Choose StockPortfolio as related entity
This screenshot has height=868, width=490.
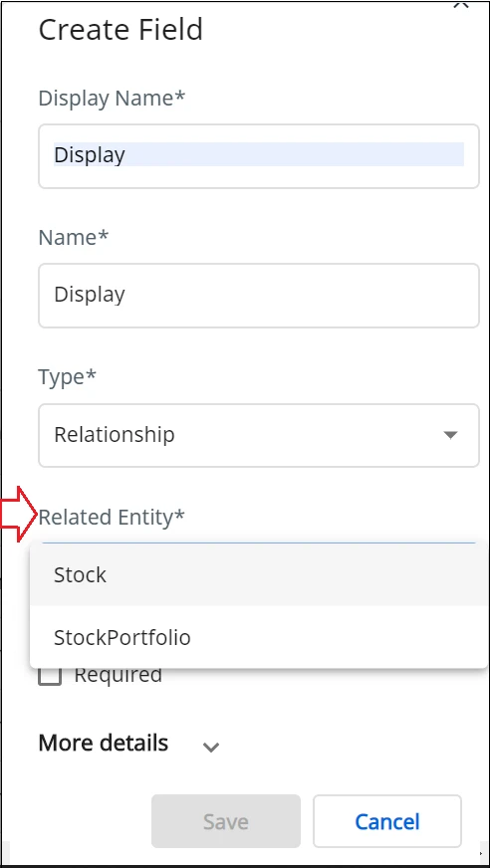pos(259,637)
